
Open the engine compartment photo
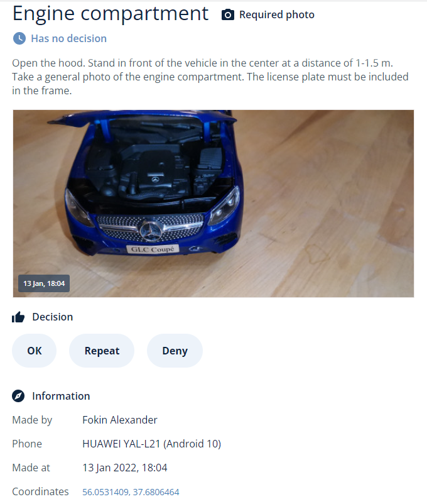(x=213, y=204)
